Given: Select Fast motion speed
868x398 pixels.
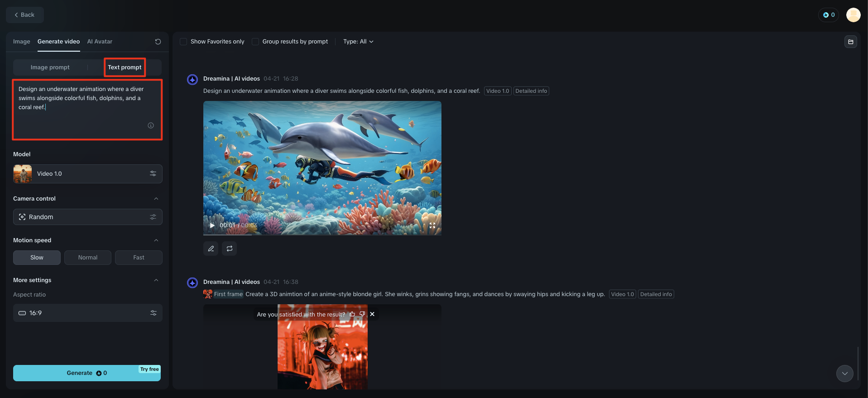Looking at the screenshot, I should pos(139,258).
